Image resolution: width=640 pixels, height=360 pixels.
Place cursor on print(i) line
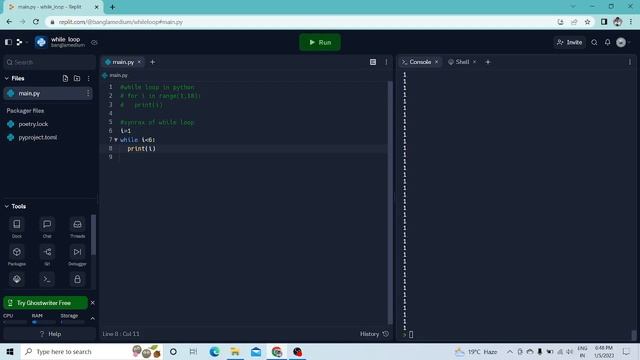(141, 149)
